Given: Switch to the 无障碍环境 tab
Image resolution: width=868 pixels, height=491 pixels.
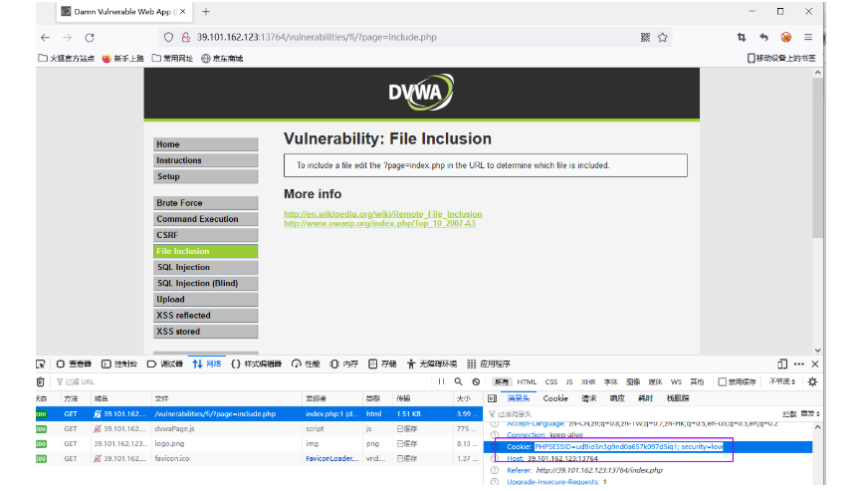Looking at the screenshot, I should click(x=432, y=365).
